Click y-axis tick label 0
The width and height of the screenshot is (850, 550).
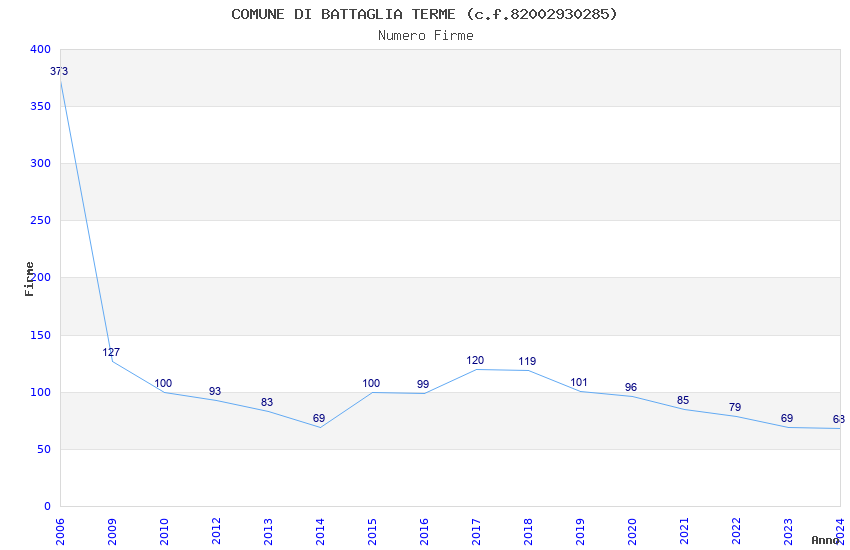click(48, 506)
